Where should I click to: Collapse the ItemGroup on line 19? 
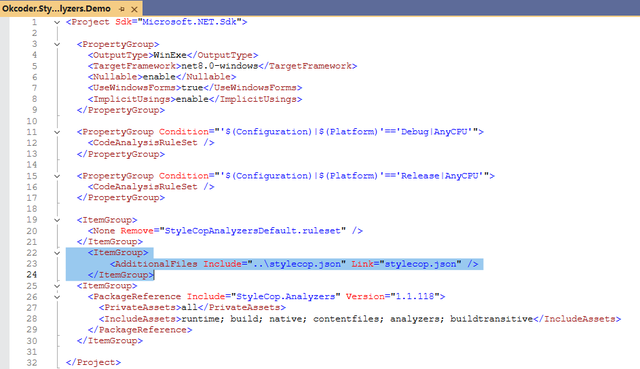coord(57,220)
